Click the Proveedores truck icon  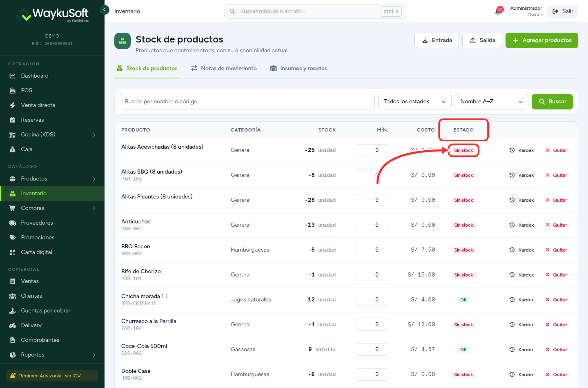(x=13, y=223)
